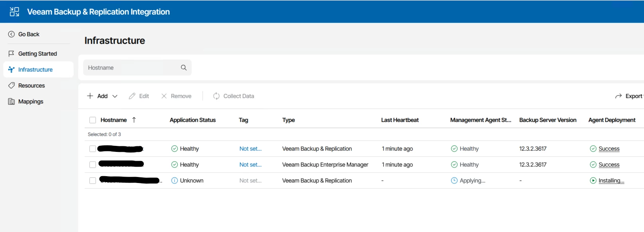Click Not set tag for Enterprise Manager
Viewport: 644px width, 232px height.
pos(250,165)
